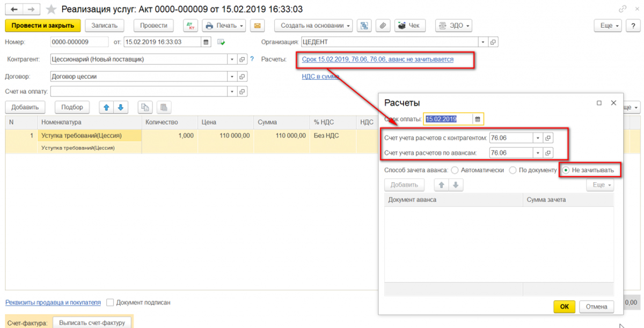Move row down with blue arrow
The image size is (644, 328).
(120, 107)
